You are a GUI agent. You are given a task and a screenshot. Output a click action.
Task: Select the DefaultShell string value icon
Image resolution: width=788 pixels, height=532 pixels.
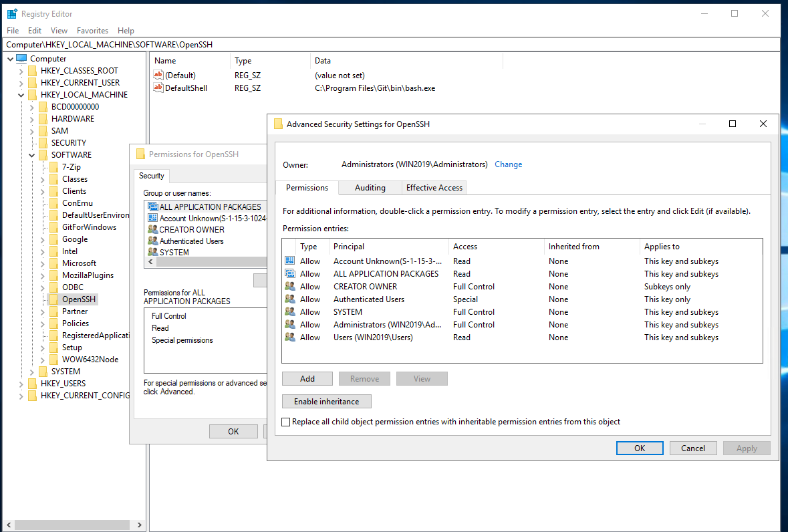click(x=158, y=88)
